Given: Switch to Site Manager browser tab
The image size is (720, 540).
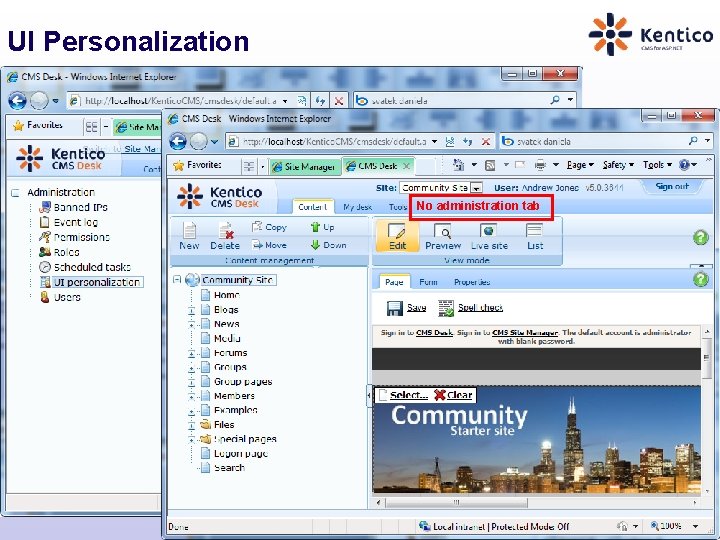Looking at the screenshot, I should point(304,167).
